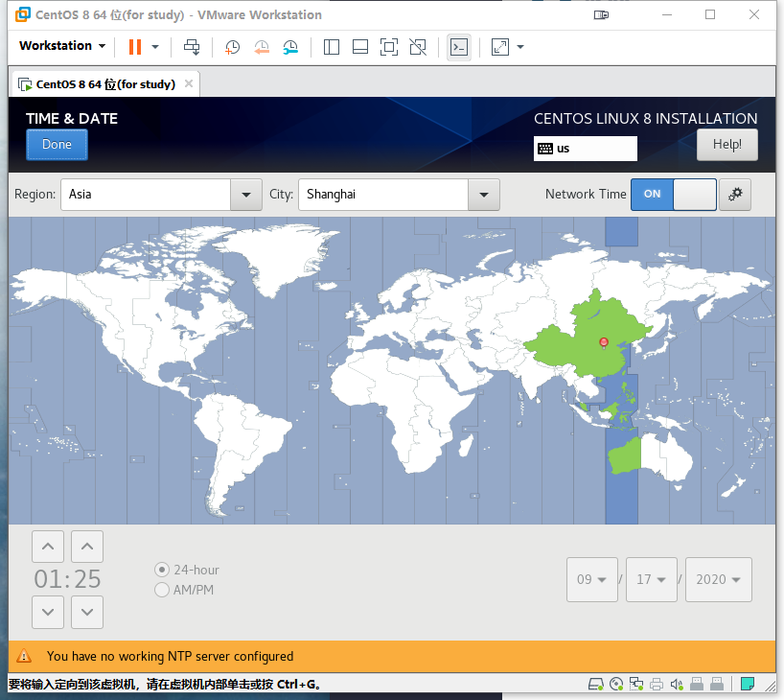Click the hard disk status icon
The height and width of the screenshot is (700, 784).
[x=596, y=684]
